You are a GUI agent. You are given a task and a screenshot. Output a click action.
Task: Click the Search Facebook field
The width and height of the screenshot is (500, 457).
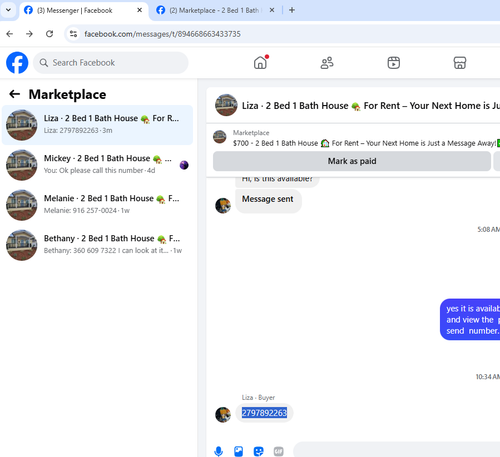pyautogui.click(x=111, y=63)
